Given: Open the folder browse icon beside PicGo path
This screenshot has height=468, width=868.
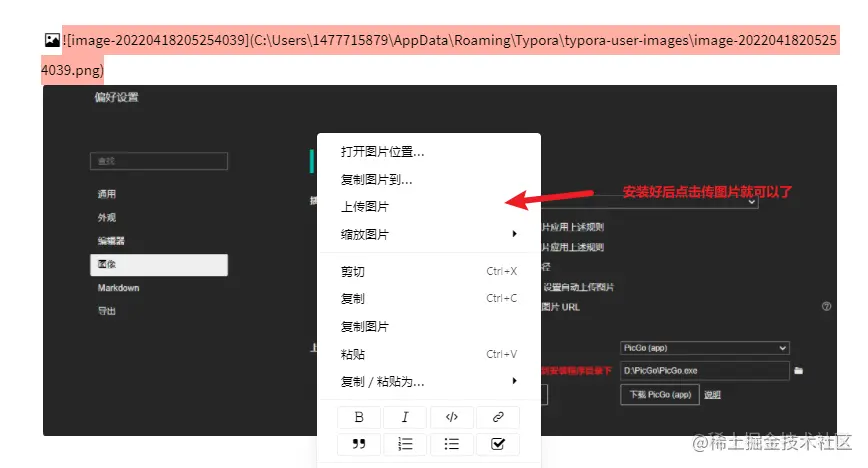Looking at the screenshot, I should 798,371.
